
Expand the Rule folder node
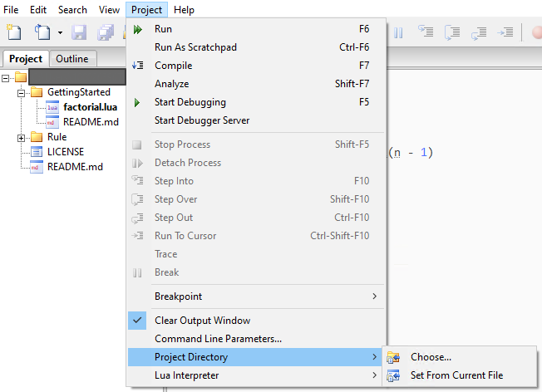pyautogui.click(x=21, y=138)
